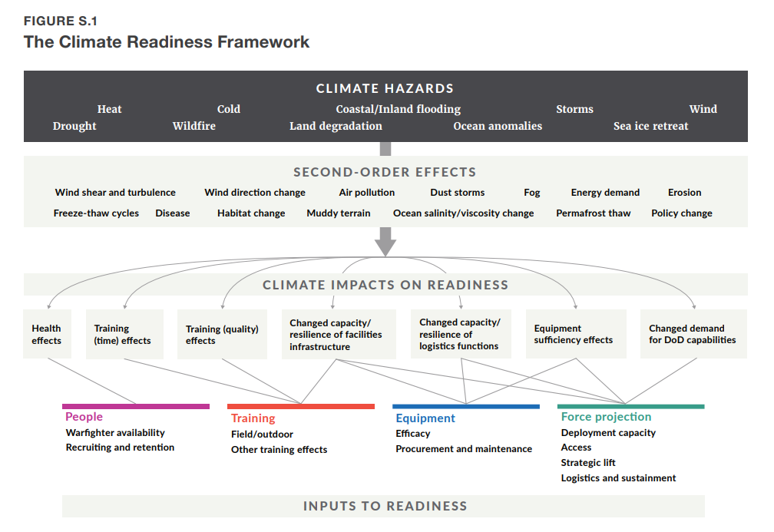Click 'Procurement and maintenance' text
The height and width of the screenshot is (532, 774).
pos(464,449)
